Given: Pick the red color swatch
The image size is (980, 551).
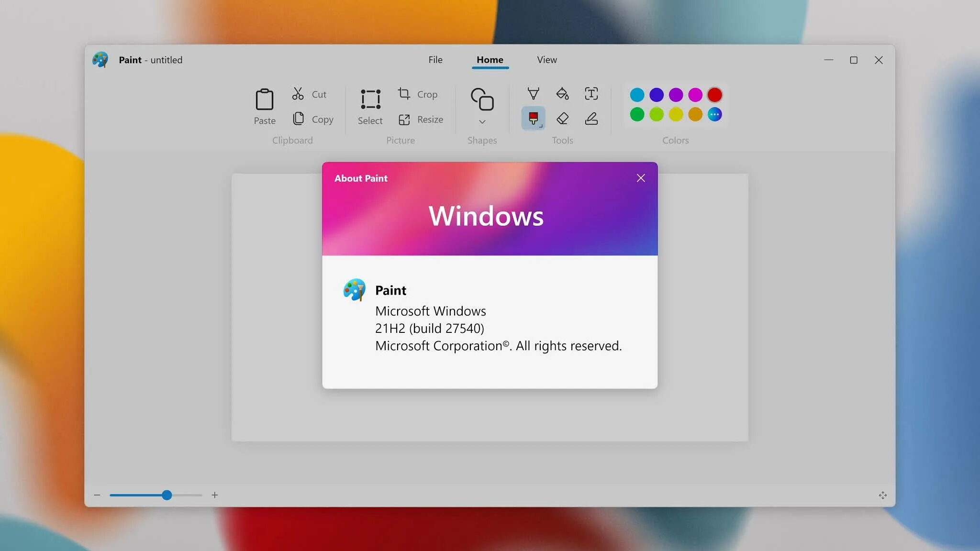Looking at the screenshot, I should tap(714, 95).
